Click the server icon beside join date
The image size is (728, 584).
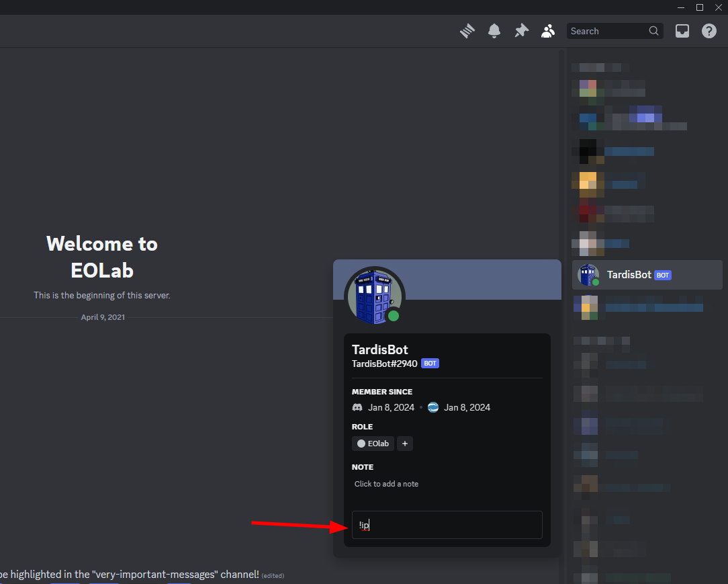click(433, 407)
